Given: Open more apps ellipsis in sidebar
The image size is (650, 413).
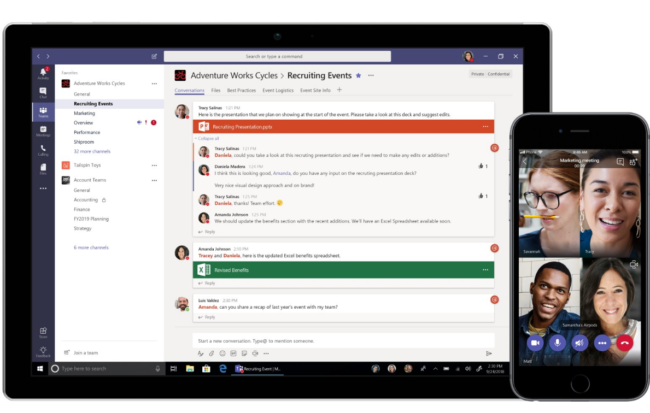Looking at the screenshot, I should click(43, 188).
